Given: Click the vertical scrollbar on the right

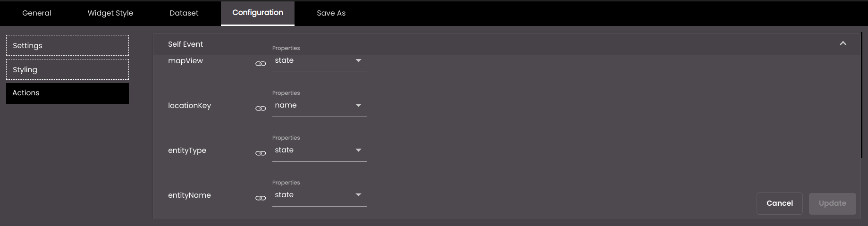Looking at the screenshot, I should [863, 96].
